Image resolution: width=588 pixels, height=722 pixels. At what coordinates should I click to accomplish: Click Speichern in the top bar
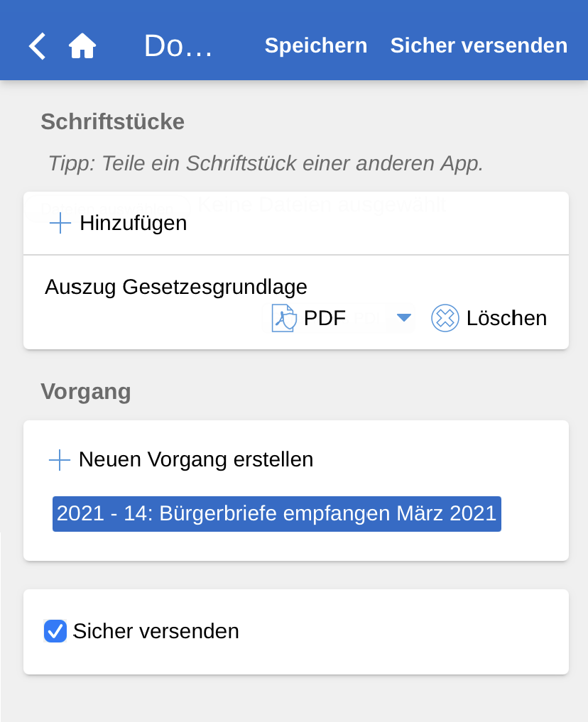pyautogui.click(x=316, y=45)
